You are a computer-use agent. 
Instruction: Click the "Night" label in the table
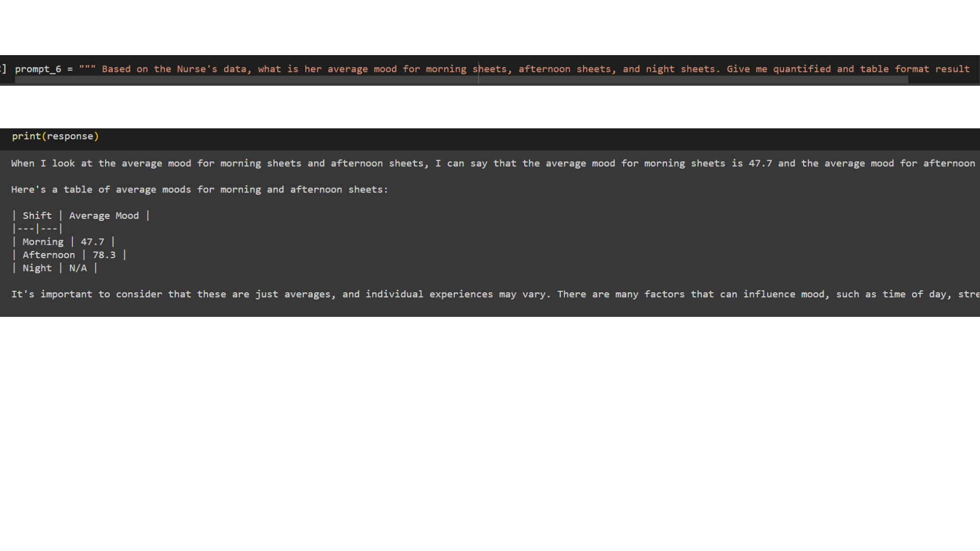(37, 268)
